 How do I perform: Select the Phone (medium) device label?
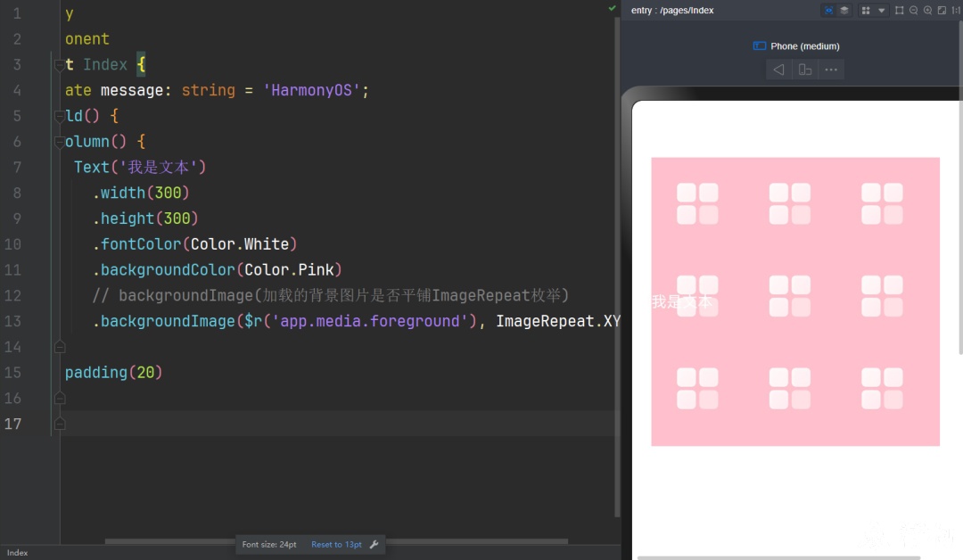(x=804, y=46)
